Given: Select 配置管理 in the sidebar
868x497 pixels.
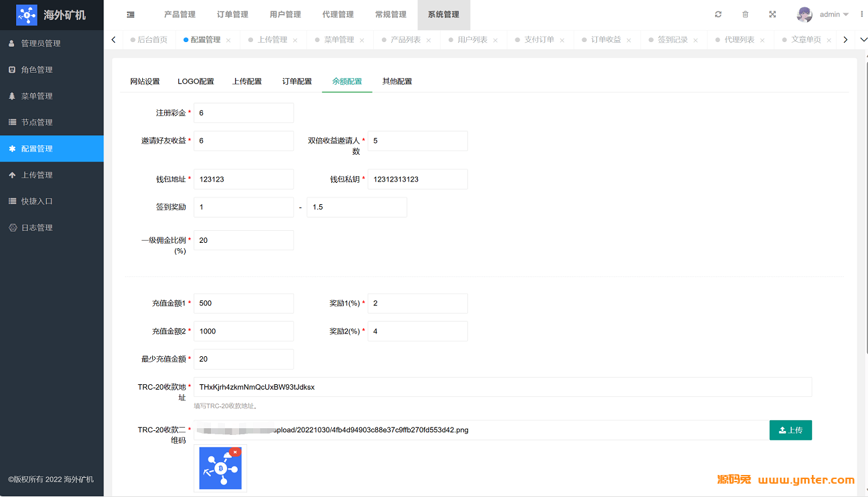Looking at the screenshot, I should coord(51,149).
